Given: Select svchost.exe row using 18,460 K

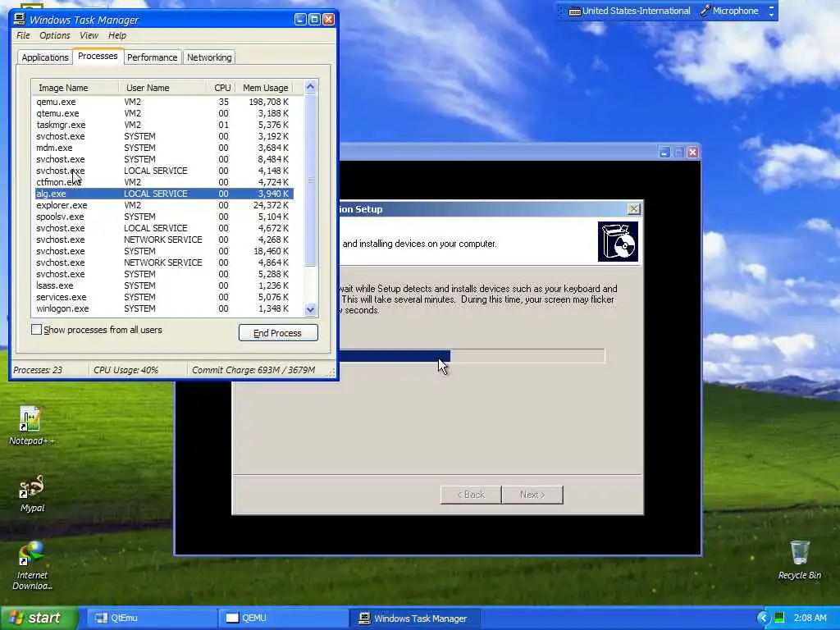Looking at the screenshot, I should 163,251.
